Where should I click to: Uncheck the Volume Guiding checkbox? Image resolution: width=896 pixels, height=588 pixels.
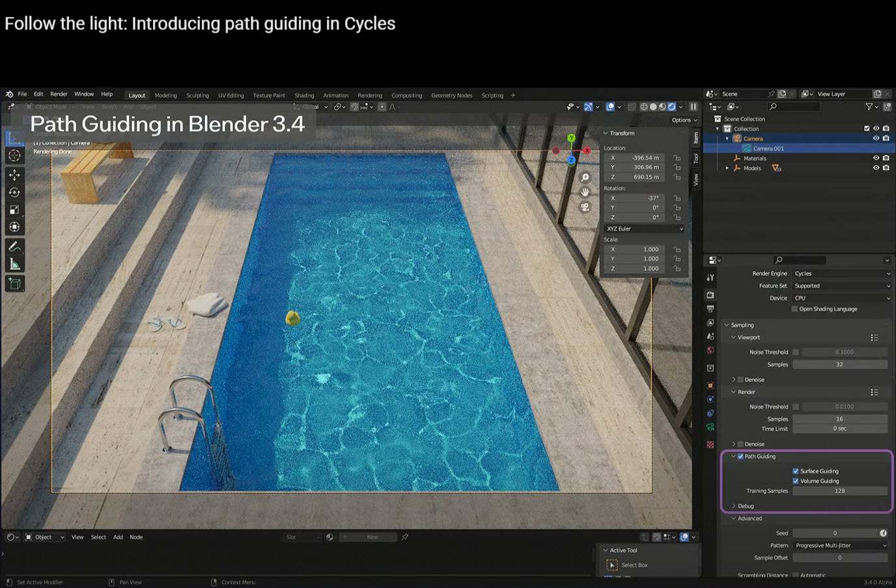(x=796, y=481)
